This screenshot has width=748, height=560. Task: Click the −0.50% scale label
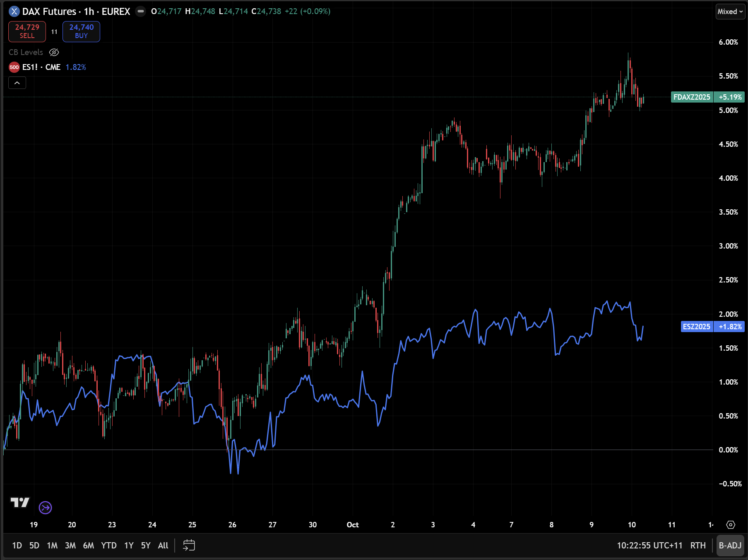tap(730, 484)
